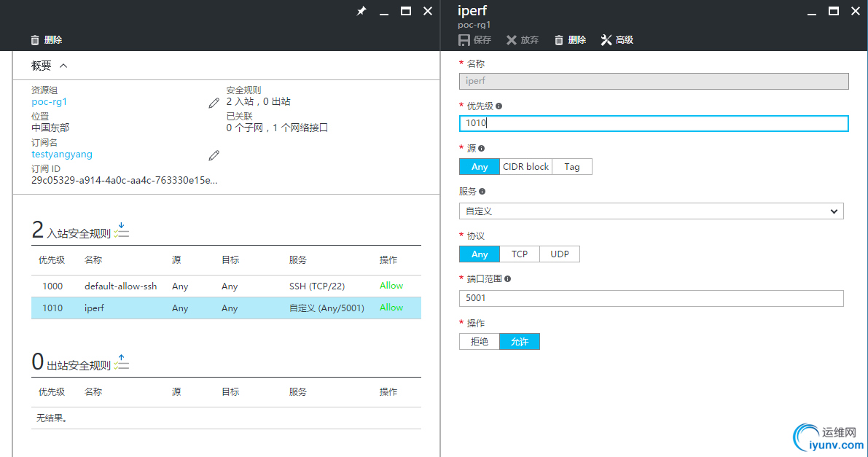Select TCP protocol option
868x457 pixels.
coord(519,254)
